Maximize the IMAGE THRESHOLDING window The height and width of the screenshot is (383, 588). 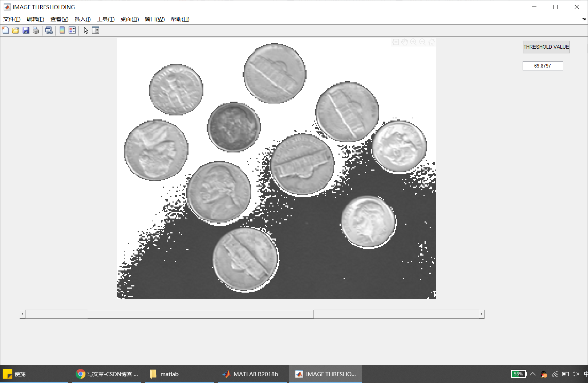[x=555, y=7]
